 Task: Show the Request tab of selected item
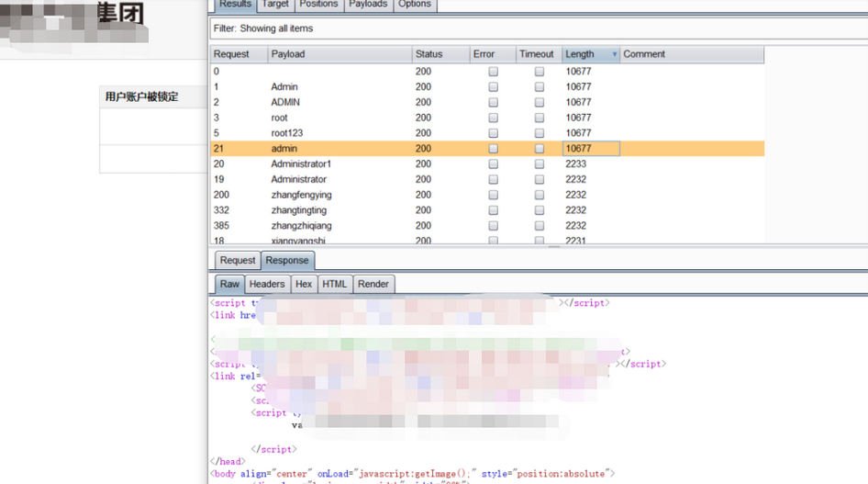[x=238, y=261]
